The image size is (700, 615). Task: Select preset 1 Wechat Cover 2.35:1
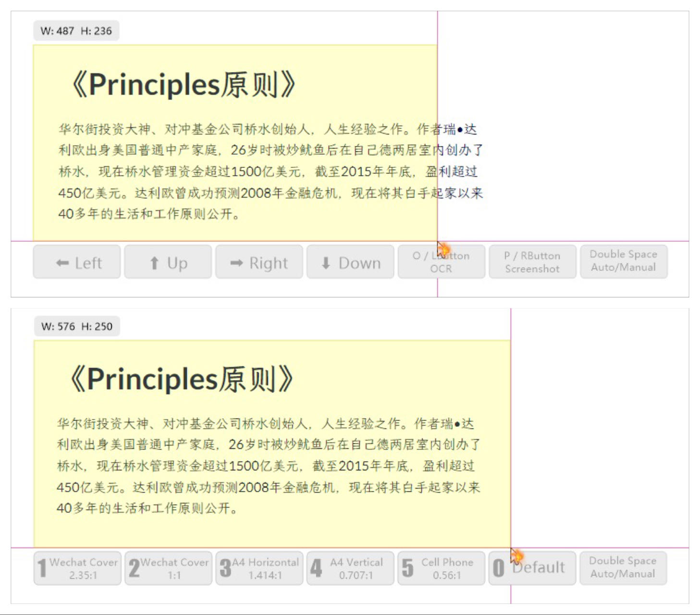click(77, 568)
